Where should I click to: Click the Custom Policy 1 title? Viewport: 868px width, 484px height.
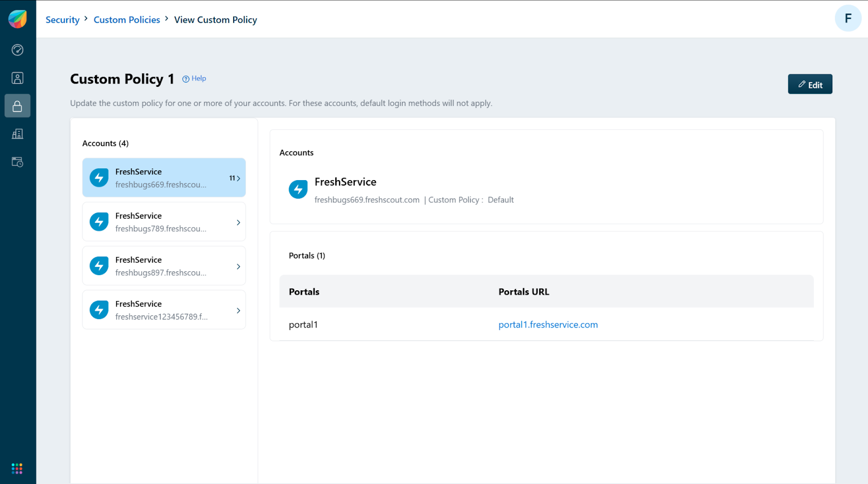coord(122,79)
